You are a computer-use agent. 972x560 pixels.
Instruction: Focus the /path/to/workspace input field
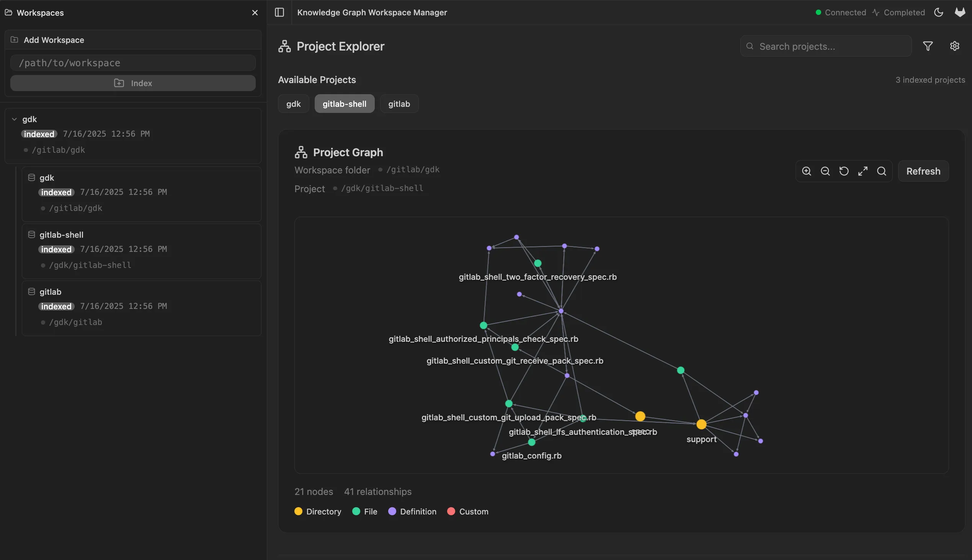coord(133,63)
